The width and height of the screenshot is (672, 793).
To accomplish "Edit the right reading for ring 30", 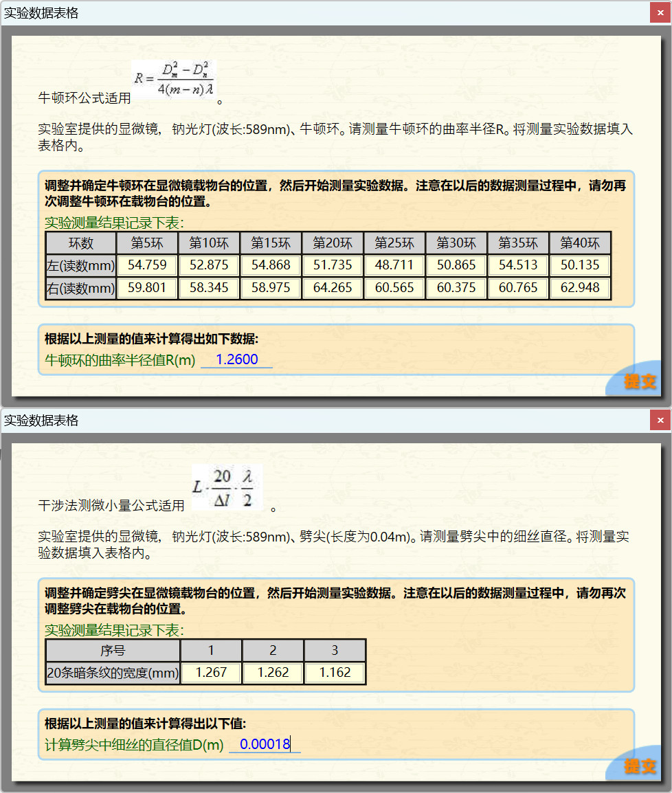I will pos(456,288).
